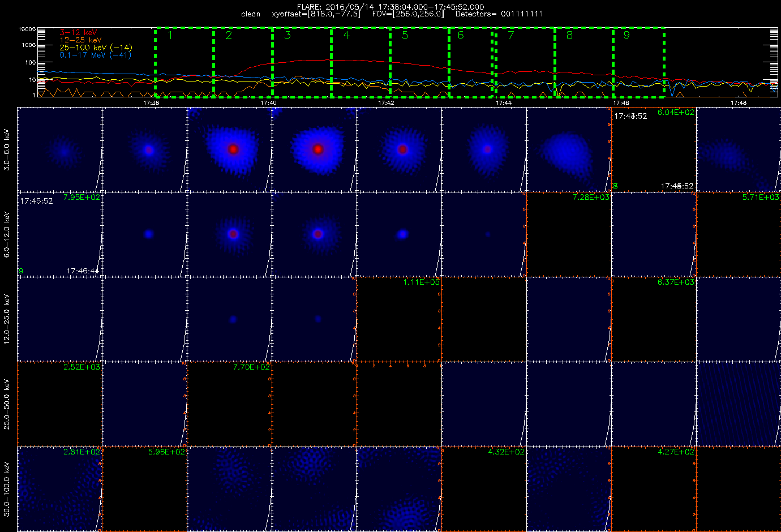Click the "12.0-25.0 keV" row label

[x=7, y=319]
